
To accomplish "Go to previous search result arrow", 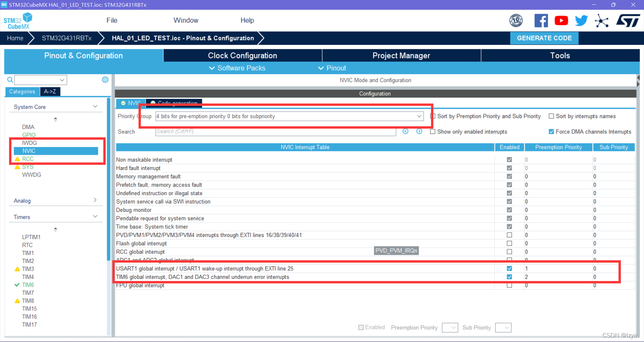I will pos(406,131).
